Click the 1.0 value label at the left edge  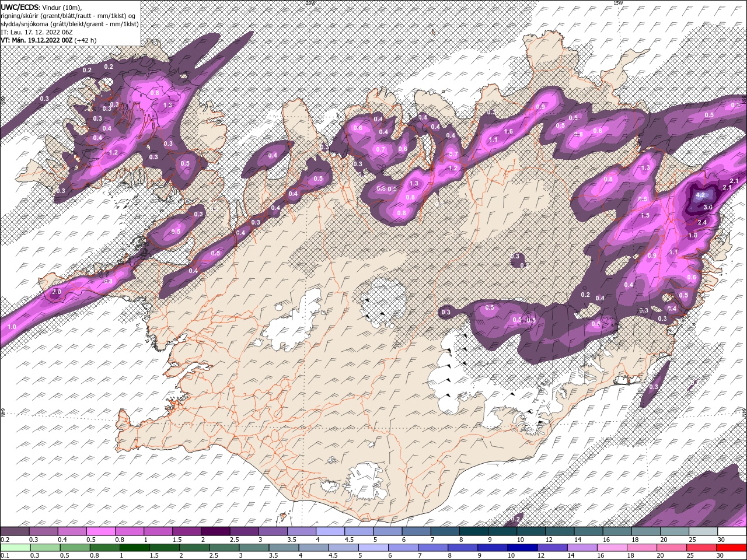12,327
